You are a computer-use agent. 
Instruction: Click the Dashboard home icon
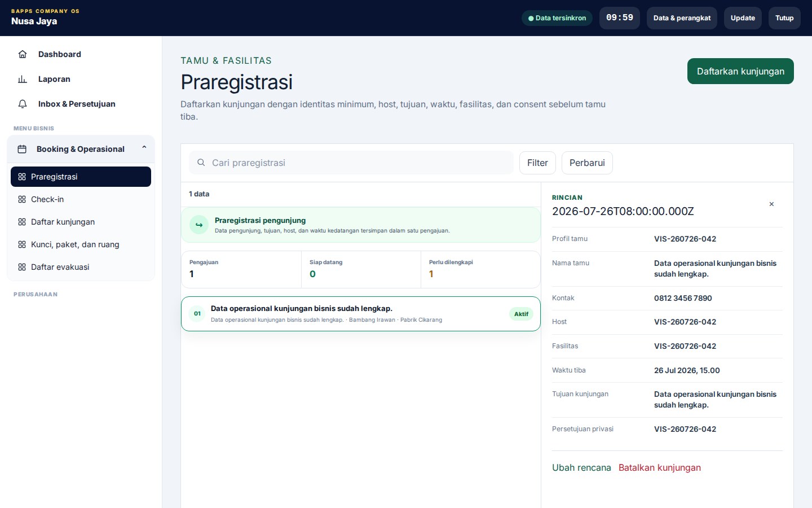23,54
